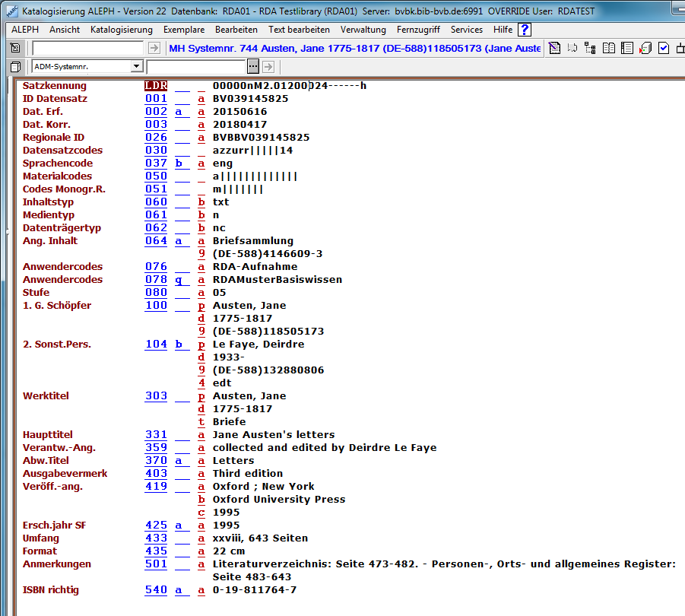Click field tag 100 for 1. G. Schöpfer
The height and width of the screenshot is (616, 685).
coord(156,306)
